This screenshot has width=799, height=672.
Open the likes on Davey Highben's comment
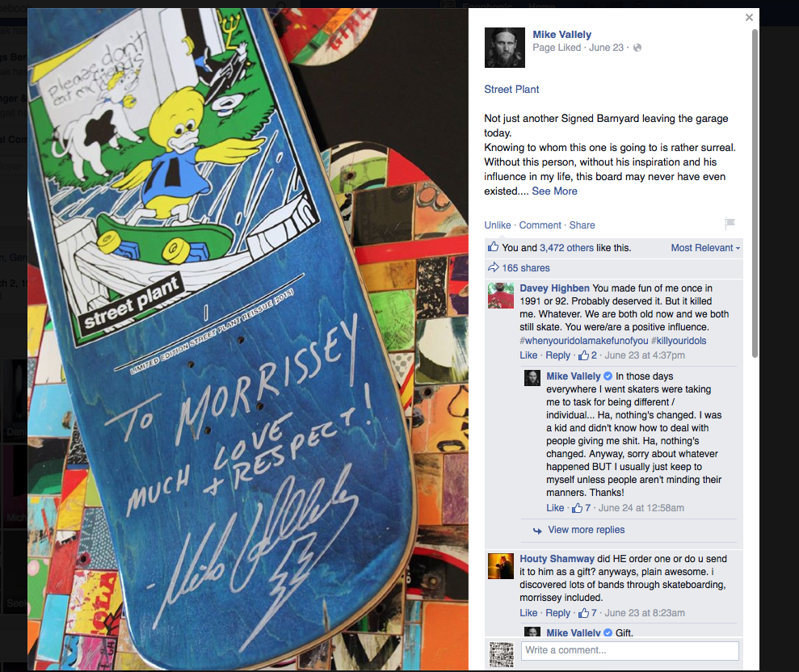tap(587, 355)
